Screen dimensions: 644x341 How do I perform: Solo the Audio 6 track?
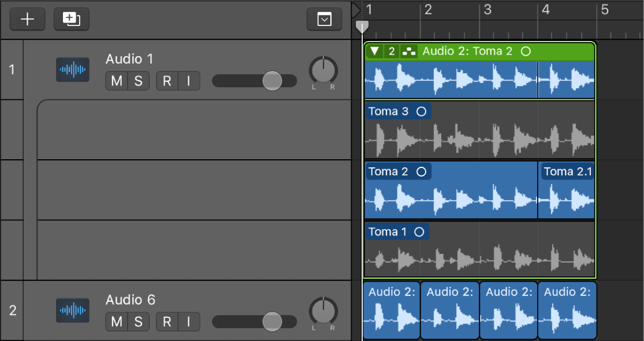tap(139, 321)
